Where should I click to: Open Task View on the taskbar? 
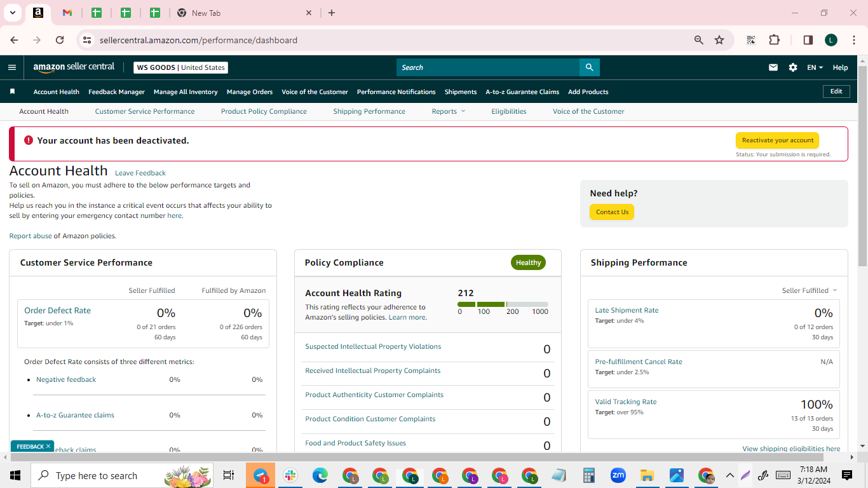(x=229, y=475)
